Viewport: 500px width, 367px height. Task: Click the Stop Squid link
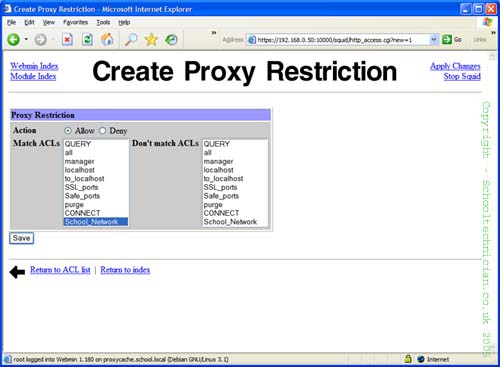[x=462, y=76]
